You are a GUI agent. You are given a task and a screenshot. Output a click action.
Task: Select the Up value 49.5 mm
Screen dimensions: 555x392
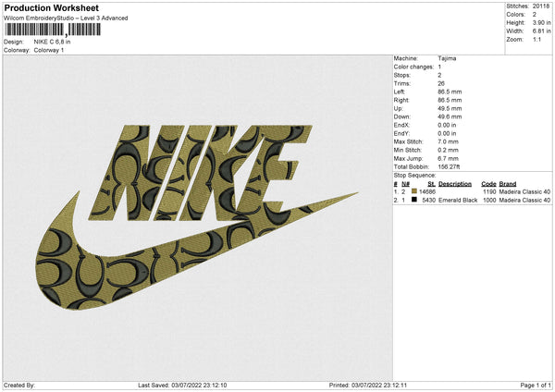(450, 108)
